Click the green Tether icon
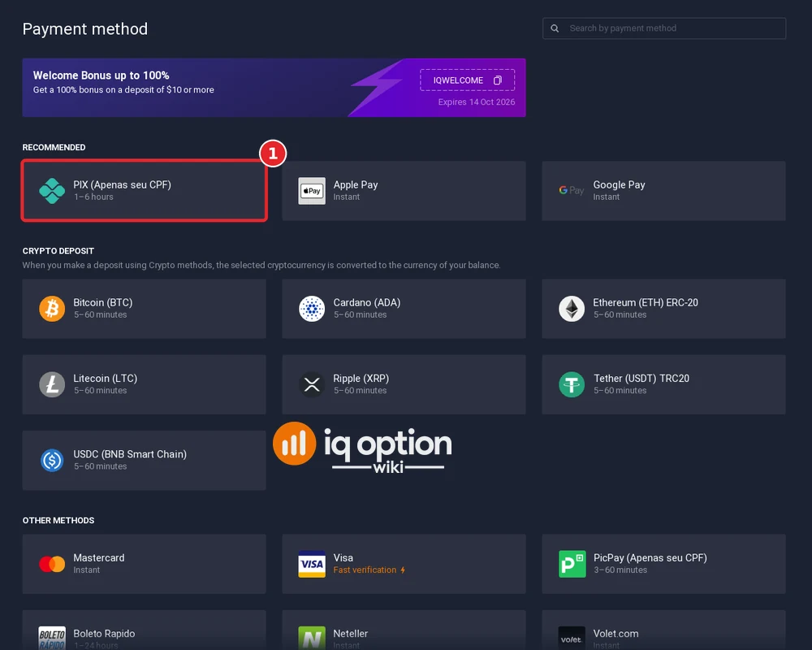Image resolution: width=812 pixels, height=650 pixels. pos(572,384)
